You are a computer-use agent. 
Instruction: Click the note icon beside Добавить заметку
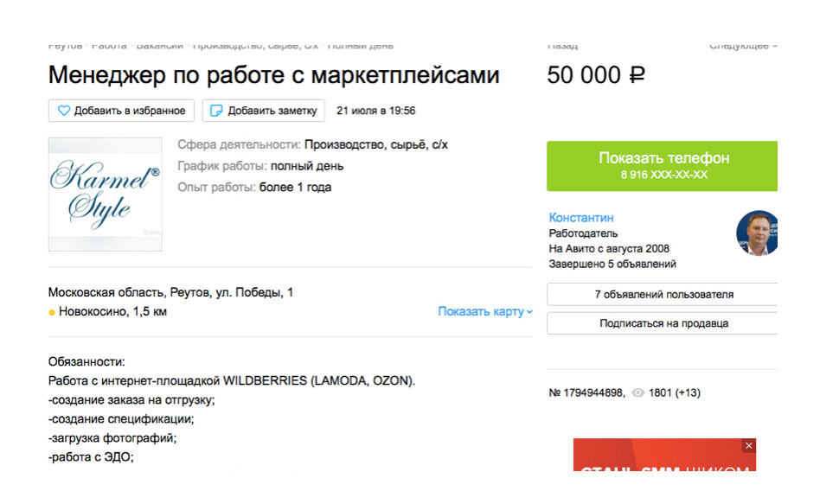217,111
